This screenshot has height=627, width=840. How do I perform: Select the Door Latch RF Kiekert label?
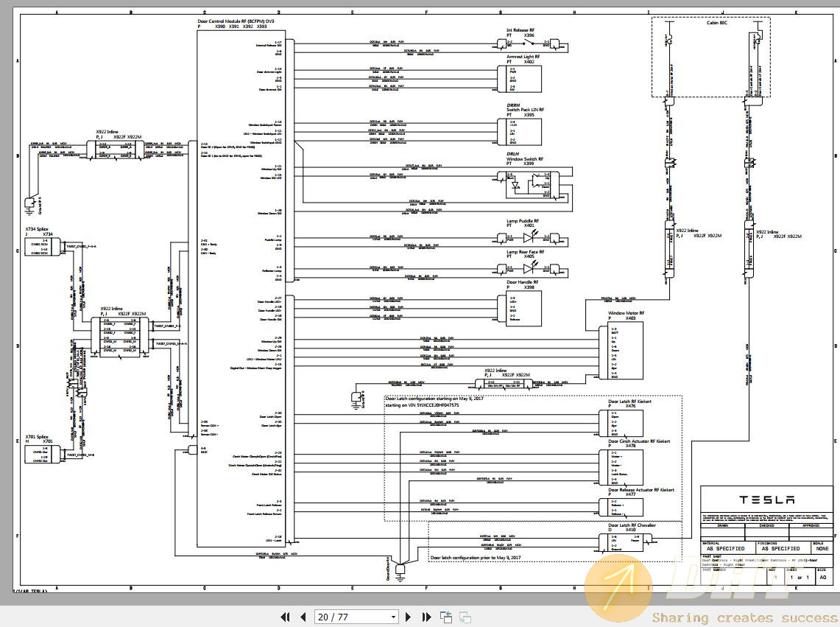[630, 402]
